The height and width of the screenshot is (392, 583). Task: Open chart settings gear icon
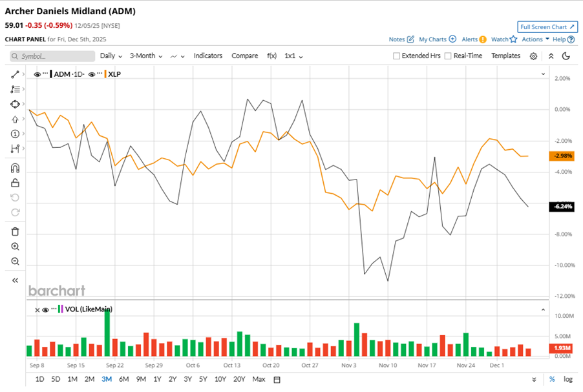pos(533,56)
